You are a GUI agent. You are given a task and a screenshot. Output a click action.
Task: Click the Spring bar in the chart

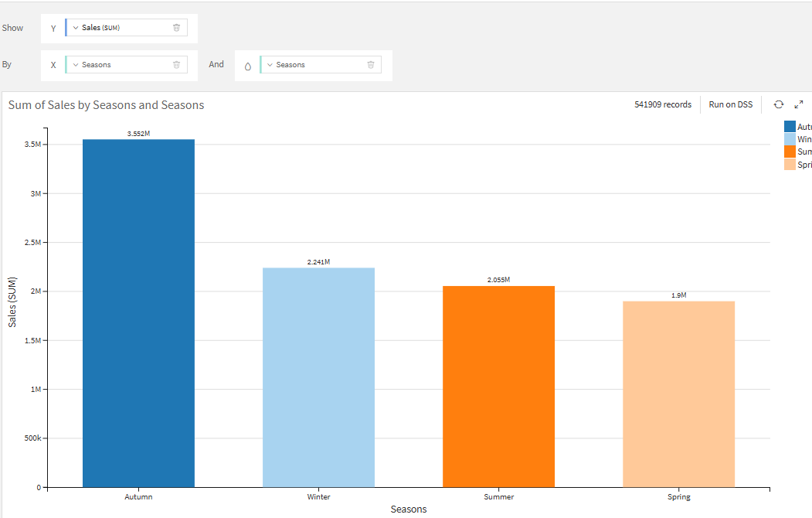coord(679,394)
